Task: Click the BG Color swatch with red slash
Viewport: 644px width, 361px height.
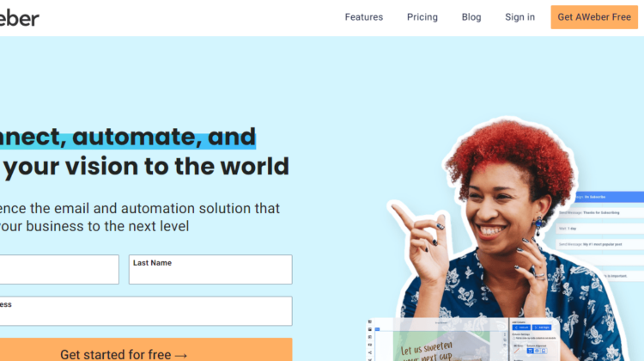Action: (x=517, y=351)
